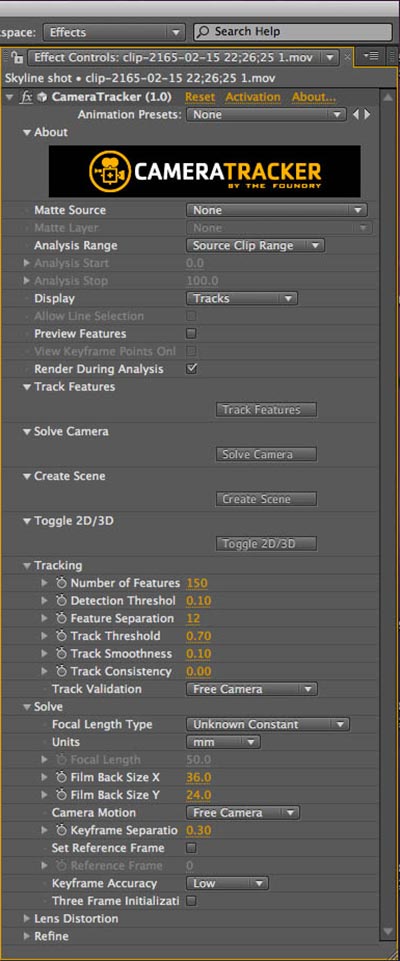Click the Reset link for CameraTracker
The image size is (400, 961).
[200, 97]
